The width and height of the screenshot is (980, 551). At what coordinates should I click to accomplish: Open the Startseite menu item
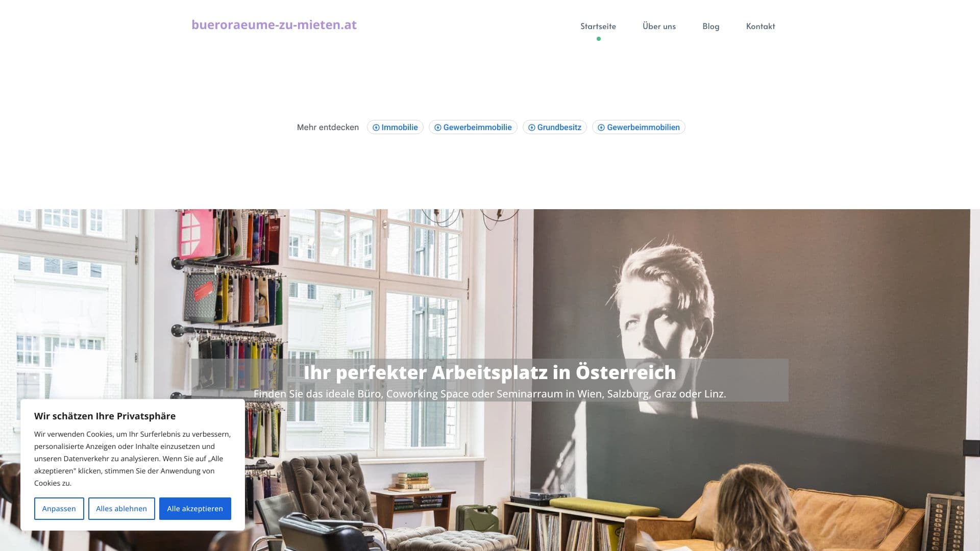tap(598, 26)
